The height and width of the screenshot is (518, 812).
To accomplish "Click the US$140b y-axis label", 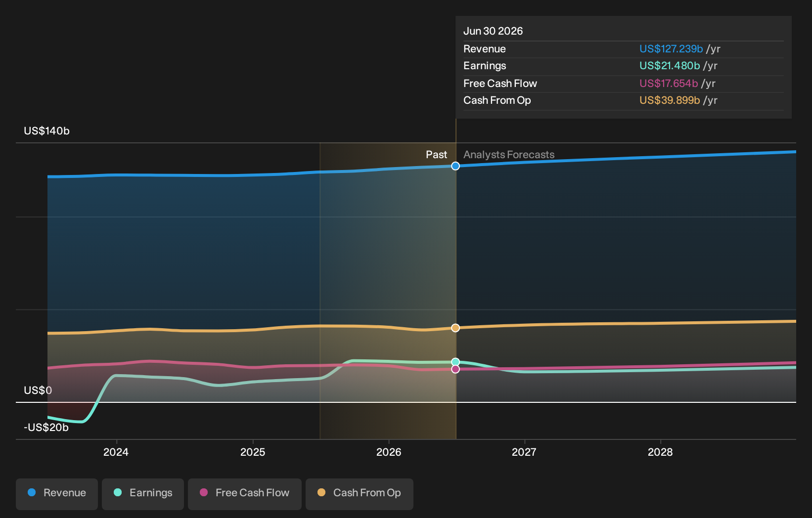I will [46, 131].
